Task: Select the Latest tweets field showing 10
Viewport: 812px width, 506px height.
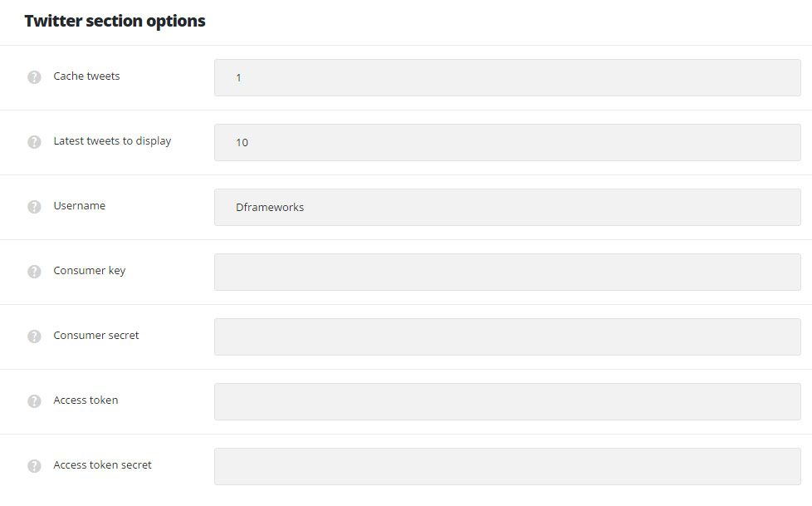Action: 507,143
